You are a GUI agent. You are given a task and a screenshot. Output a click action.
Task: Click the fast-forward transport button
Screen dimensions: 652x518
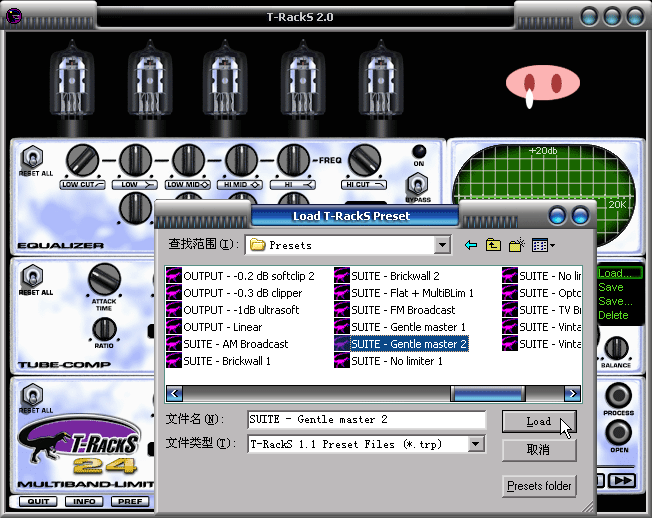tap(622, 480)
